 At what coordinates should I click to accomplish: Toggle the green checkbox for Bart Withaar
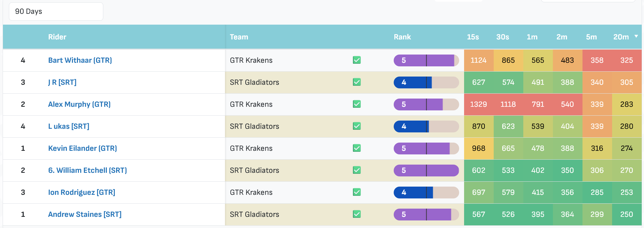[x=357, y=60]
